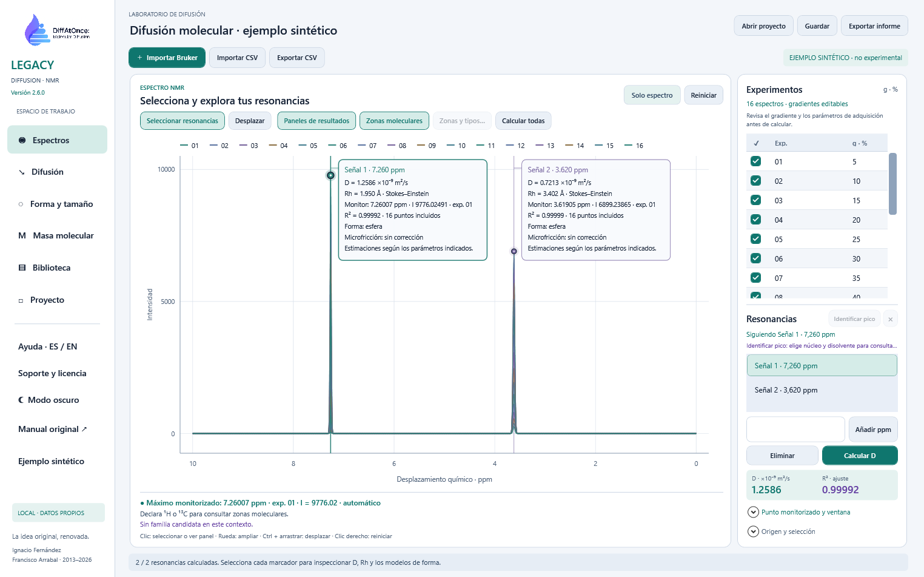This screenshot has width=924, height=577.
Task: Toggle Zonas moleculares
Action: click(x=394, y=121)
